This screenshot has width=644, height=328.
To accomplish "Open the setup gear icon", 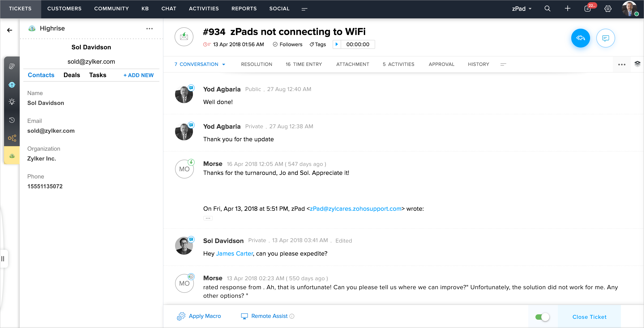I will pos(608,9).
